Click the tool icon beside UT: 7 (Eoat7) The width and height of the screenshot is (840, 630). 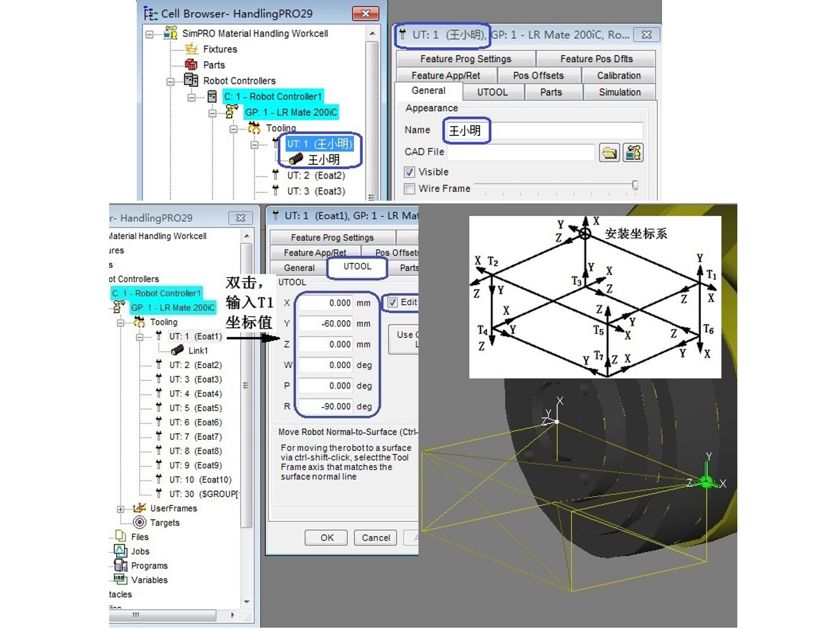coord(159,436)
